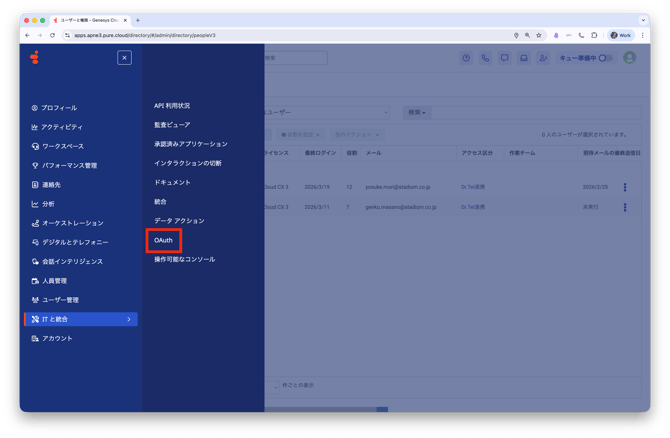Select アカウント in the sidebar
The image size is (670, 438).
[x=52, y=338]
